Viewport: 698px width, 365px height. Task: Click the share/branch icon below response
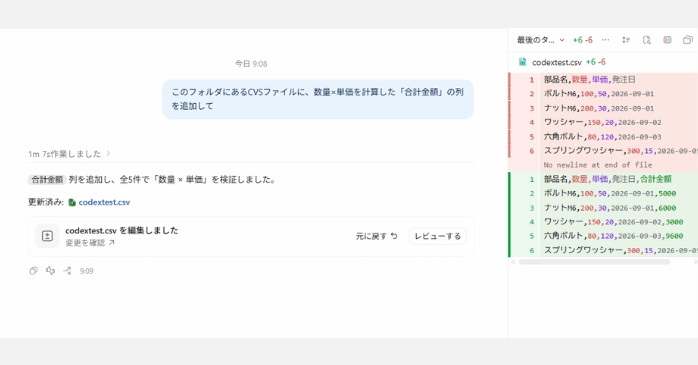pos(67,271)
